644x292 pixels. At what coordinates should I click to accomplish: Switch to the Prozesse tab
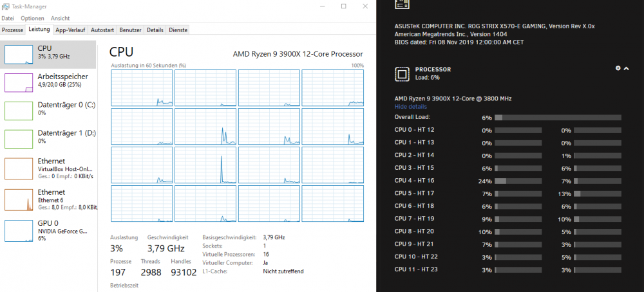[x=13, y=30]
